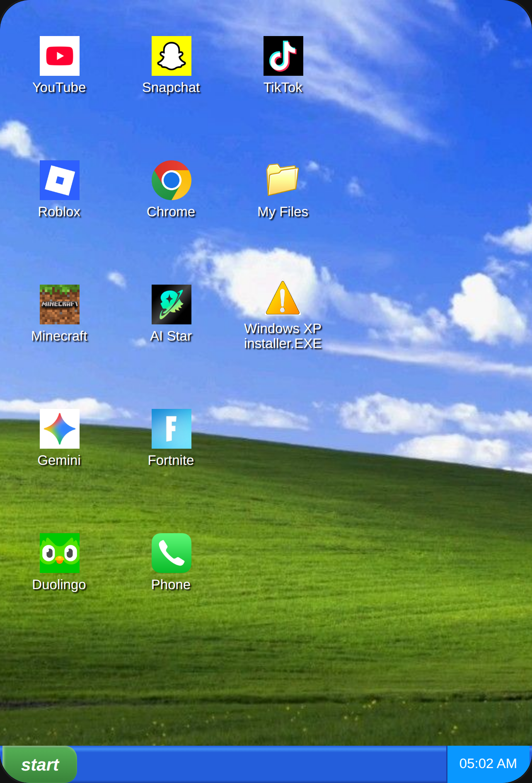Start Roblox from its desktop icon

click(x=60, y=180)
